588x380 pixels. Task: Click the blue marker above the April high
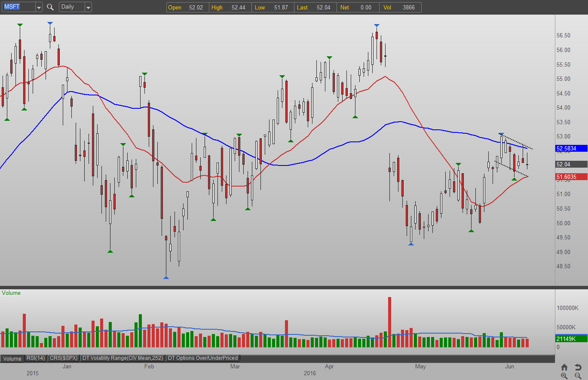pyautogui.click(x=377, y=25)
